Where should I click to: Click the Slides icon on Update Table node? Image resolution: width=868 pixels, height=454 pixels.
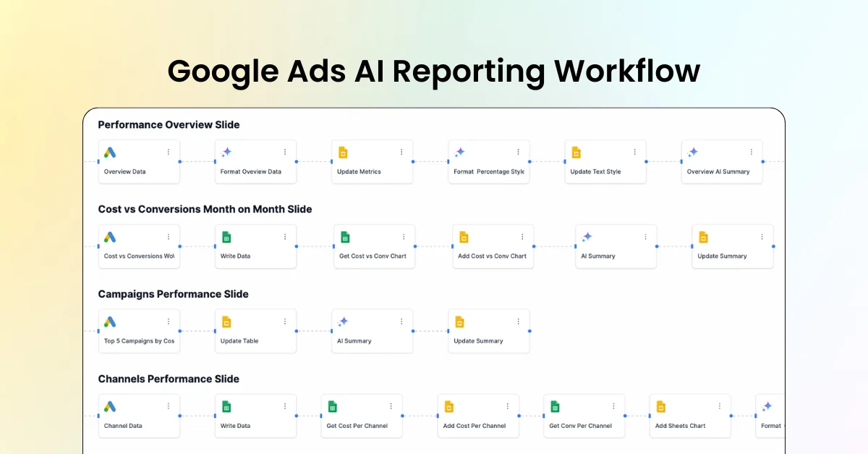pyautogui.click(x=226, y=322)
